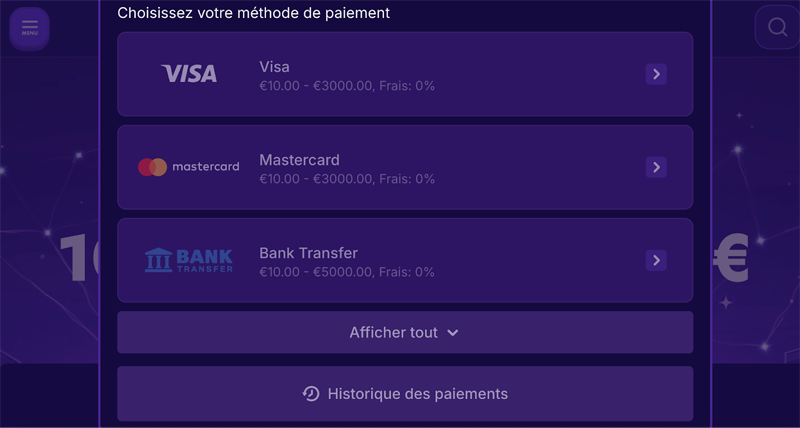The image size is (800, 428).
Task: Click the Mastercard €10.00 - €3000.00 limits text
Action: click(x=316, y=179)
